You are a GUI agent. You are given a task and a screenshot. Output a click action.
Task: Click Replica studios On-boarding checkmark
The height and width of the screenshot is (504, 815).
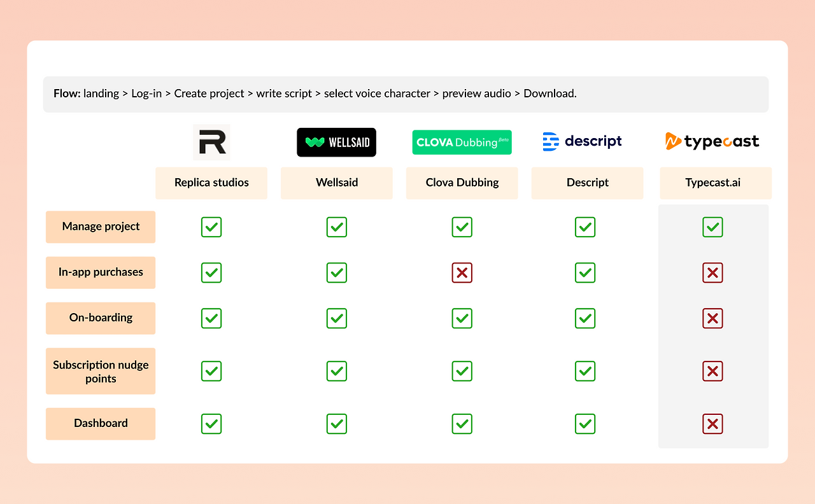coord(211,318)
